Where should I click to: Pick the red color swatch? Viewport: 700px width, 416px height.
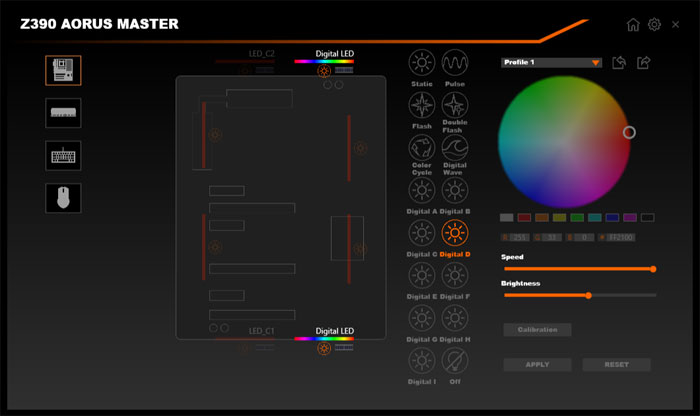(524, 217)
